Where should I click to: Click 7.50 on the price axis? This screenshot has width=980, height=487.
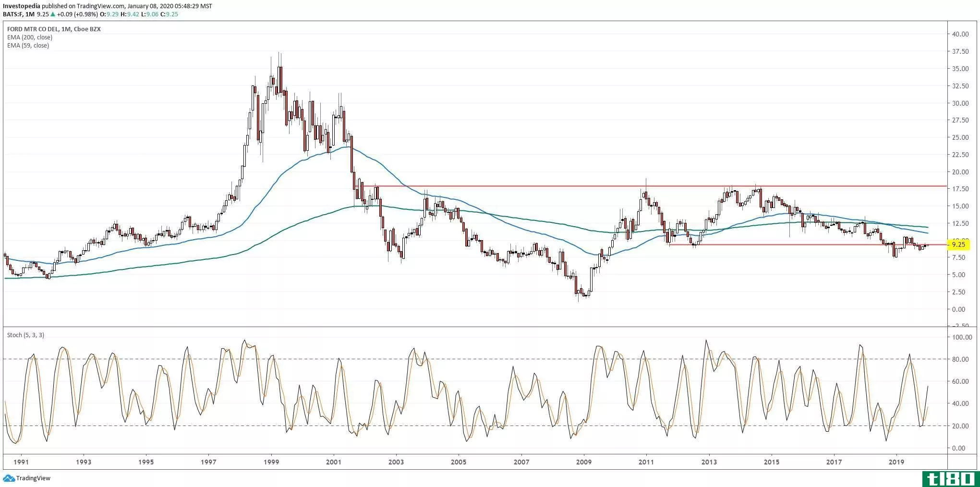(x=958, y=257)
